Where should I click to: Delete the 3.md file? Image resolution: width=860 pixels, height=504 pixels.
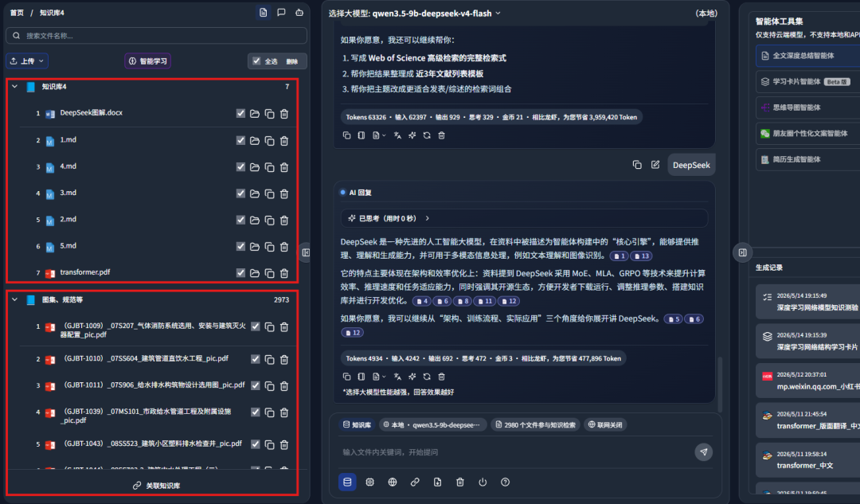pos(284,193)
